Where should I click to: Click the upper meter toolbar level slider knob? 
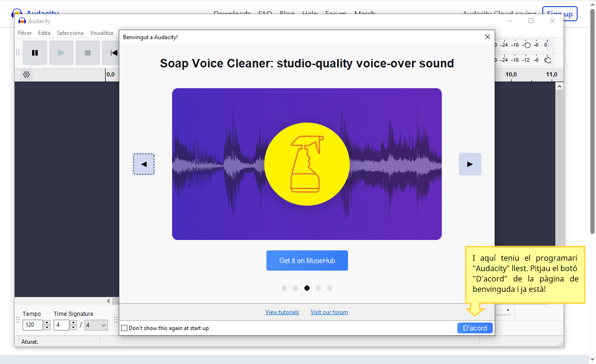pos(528,45)
